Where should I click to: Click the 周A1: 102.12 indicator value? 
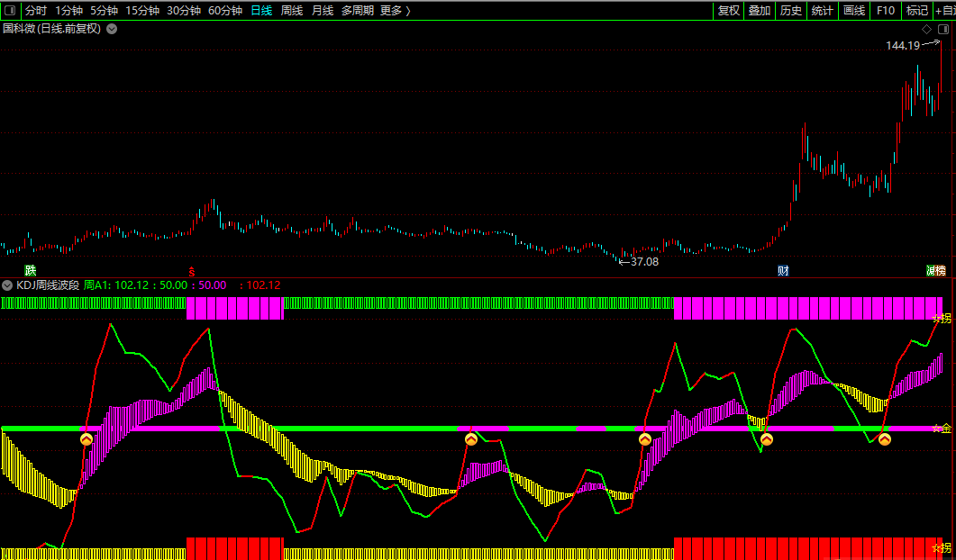point(116,285)
